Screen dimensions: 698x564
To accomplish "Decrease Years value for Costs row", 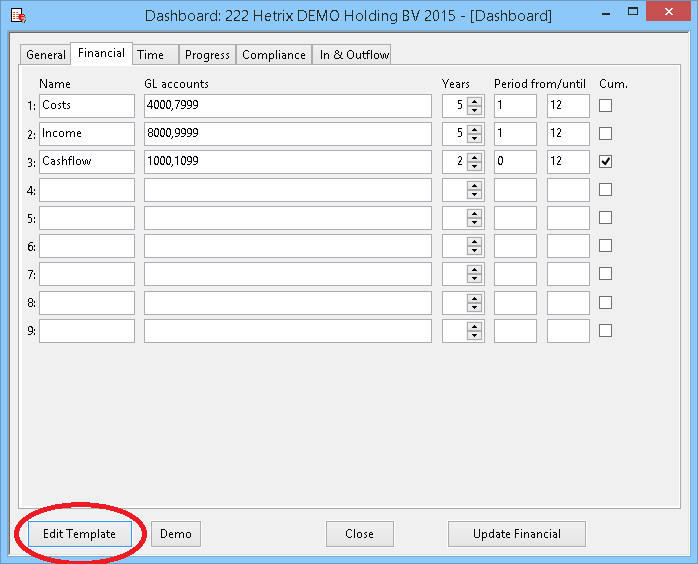I will (x=475, y=110).
